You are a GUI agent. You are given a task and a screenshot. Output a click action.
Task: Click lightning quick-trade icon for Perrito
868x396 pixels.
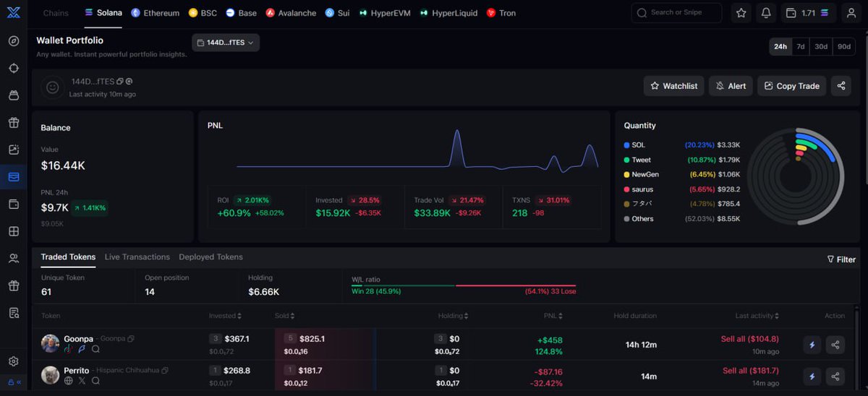click(812, 376)
